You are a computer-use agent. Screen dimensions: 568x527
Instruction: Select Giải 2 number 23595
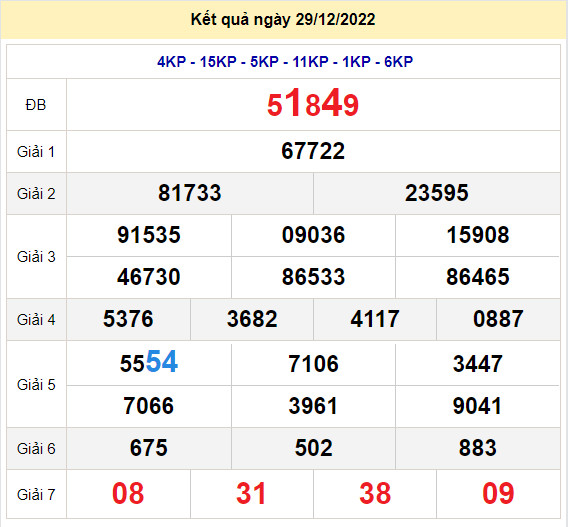[x=437, y=193]
